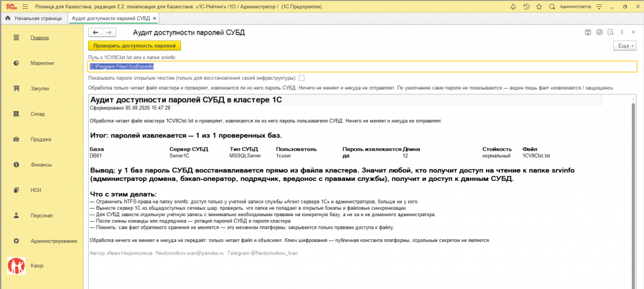Viewport: 644px width, 289px height.
Task: Click the Пользователь column header
Action: tap(297, 149)
